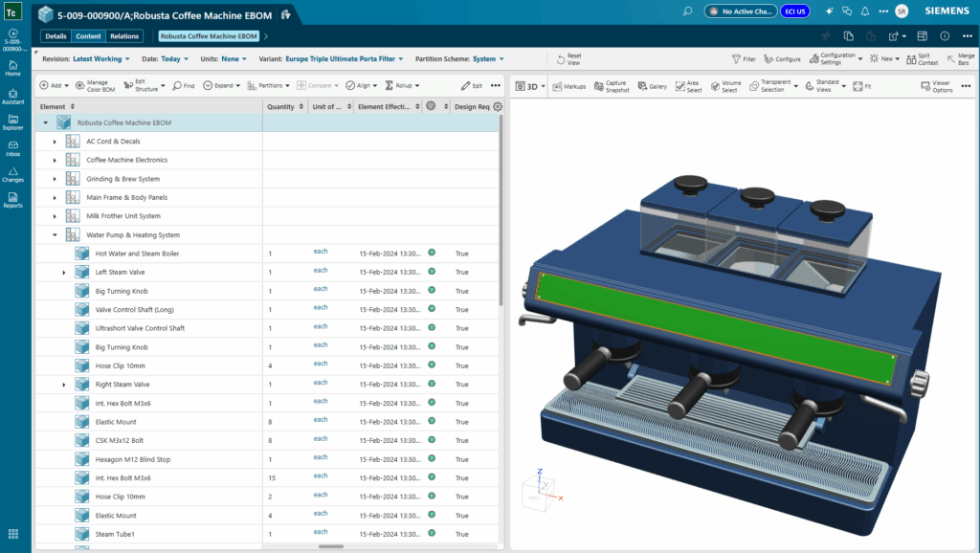Screen dimensions: 980x553
Task: Collapse the Water Pump & Heating System node
Action: 55,234
